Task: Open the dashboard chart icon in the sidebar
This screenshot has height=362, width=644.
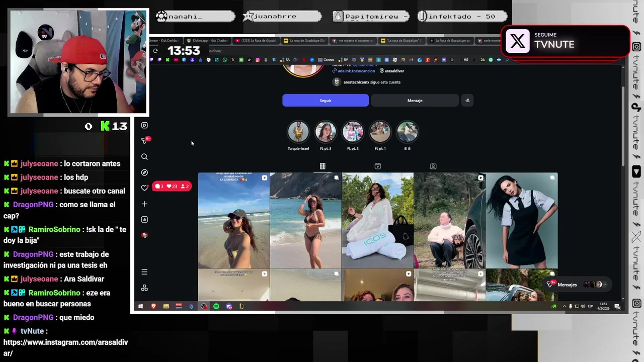Action: click(x=144, y=219)
